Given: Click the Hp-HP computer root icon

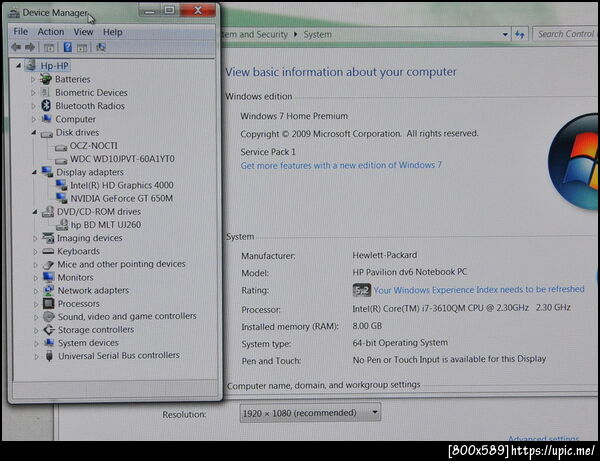Looking at the screenshot, I should click(31, 65).
